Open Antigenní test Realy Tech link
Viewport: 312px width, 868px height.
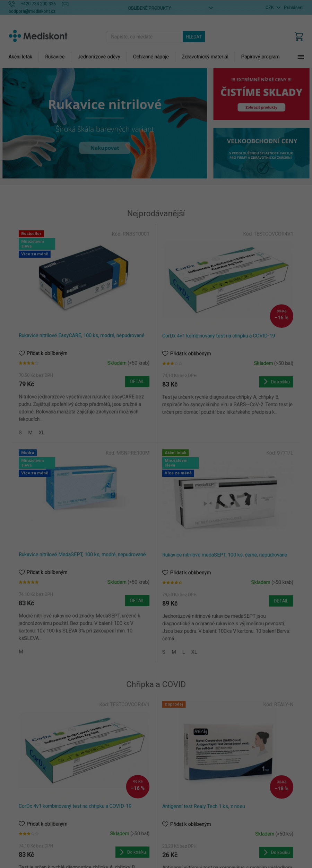(x=203, y=806)
